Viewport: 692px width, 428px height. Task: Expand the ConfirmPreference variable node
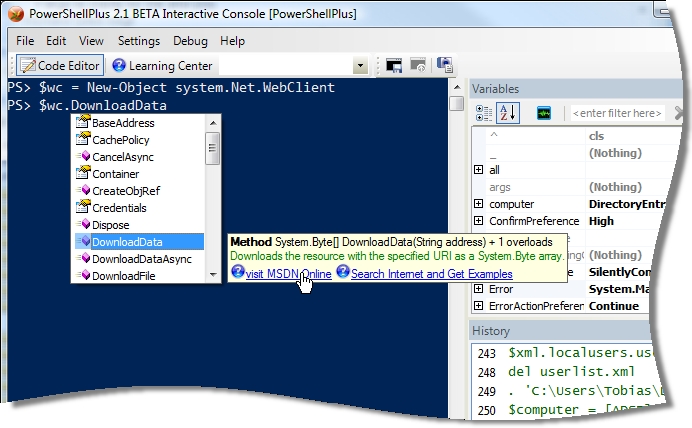pos(478,220)
